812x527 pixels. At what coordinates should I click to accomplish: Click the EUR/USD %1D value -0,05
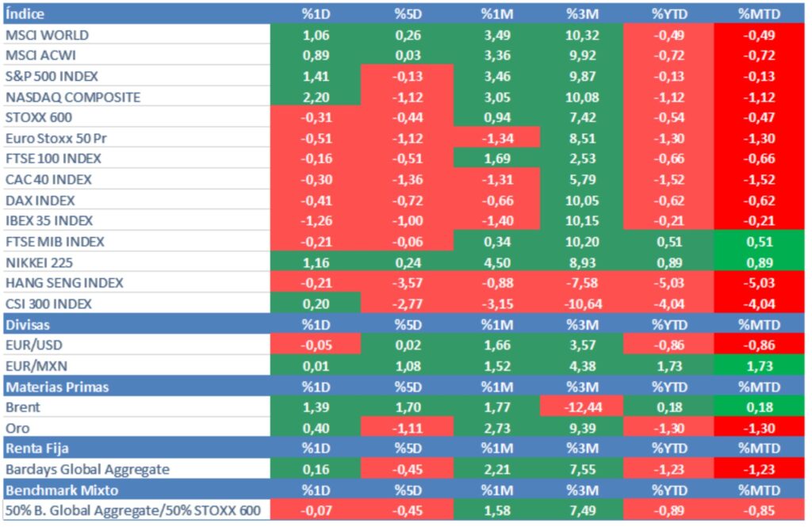pos(316,345)
